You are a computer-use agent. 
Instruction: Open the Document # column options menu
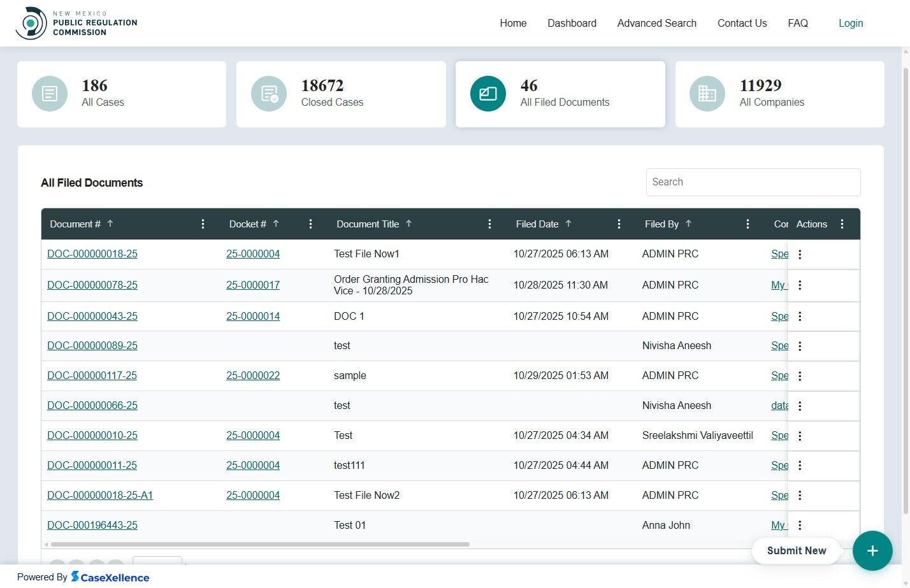pos(203,224)
